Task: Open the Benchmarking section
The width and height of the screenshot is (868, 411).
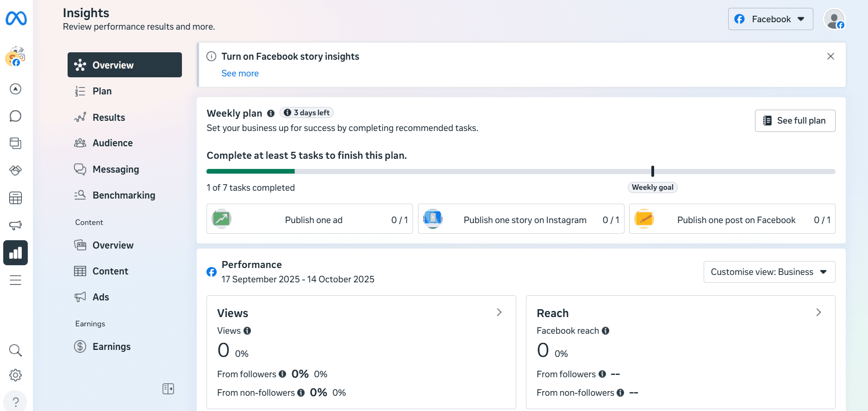Action: pos(125,195)
